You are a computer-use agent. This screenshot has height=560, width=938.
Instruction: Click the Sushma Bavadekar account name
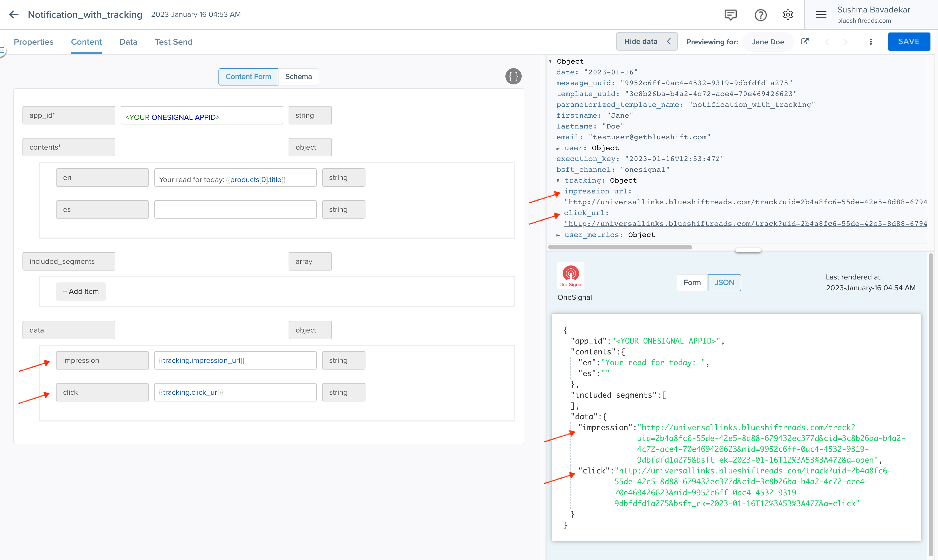[x=873, y=10]
